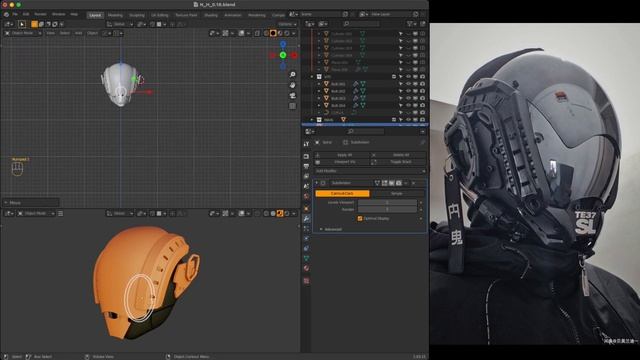Open top viewport Object Mode dropdown

click(22, 33)
